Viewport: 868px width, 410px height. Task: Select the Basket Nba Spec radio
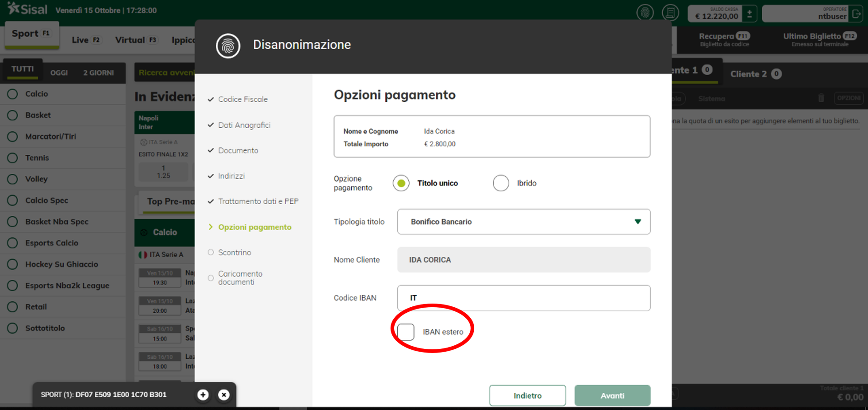(13, 221)
